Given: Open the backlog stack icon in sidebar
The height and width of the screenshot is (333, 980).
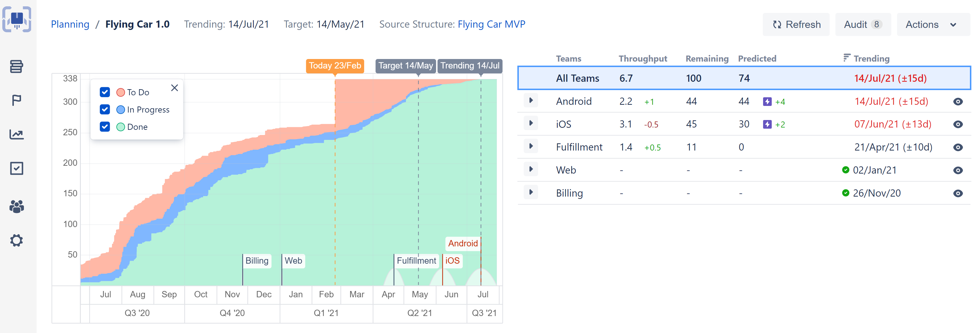Looking at the screenshot, I should 16,66.
